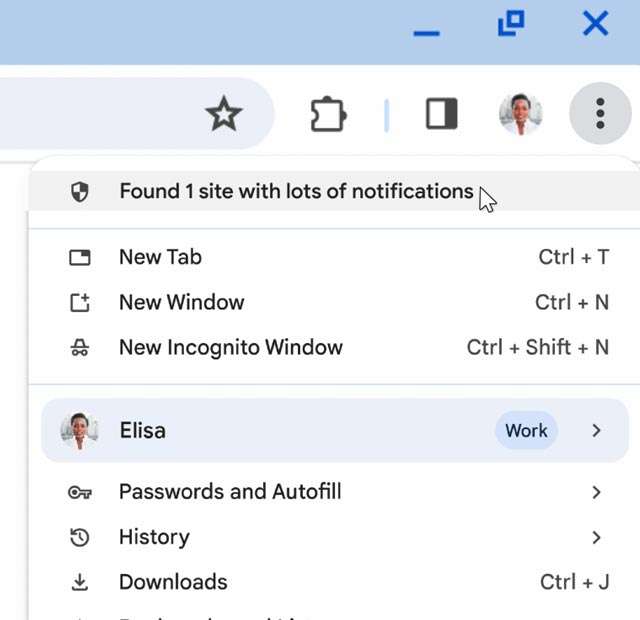Close the three-dot Chrome menu button
640x620 pixels.
pyautogui.click(x=600, y=114)
